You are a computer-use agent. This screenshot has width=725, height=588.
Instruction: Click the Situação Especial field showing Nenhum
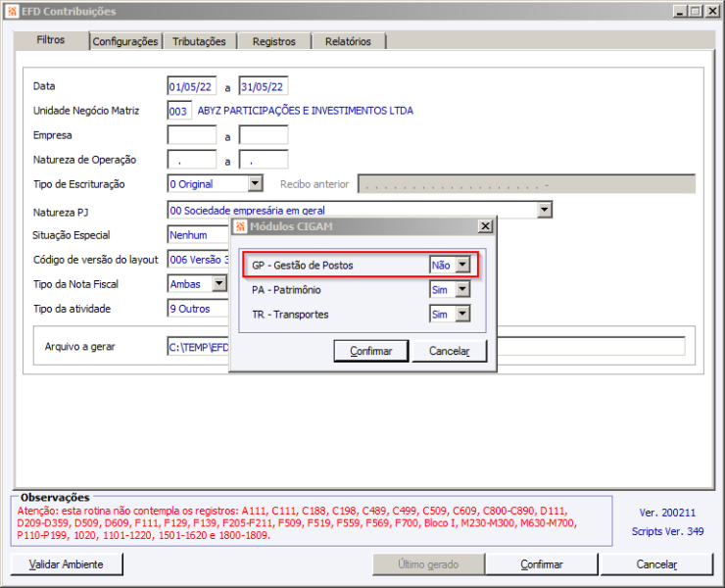click(x=198, y=235)
